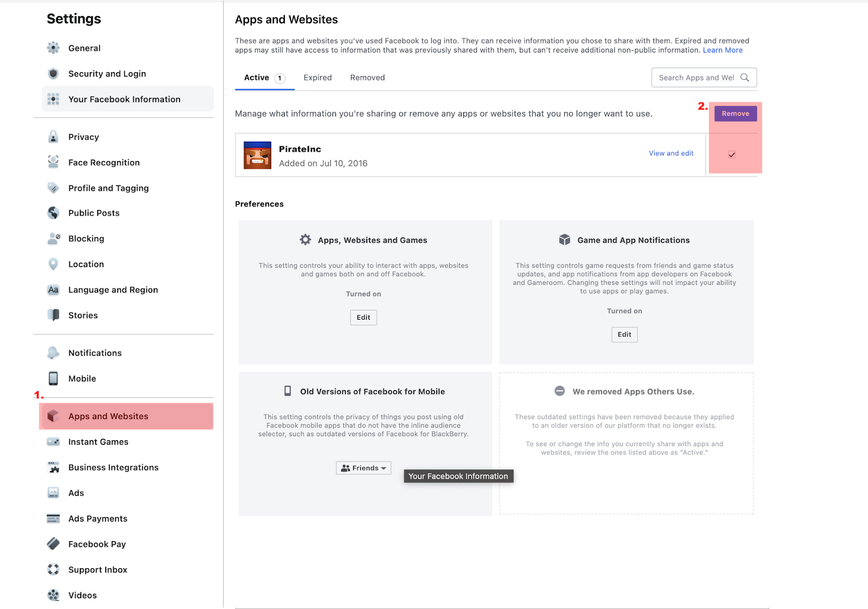868x609 pixels.
Task: Click the Mobile phone icon
Action: tap(53, 378)
